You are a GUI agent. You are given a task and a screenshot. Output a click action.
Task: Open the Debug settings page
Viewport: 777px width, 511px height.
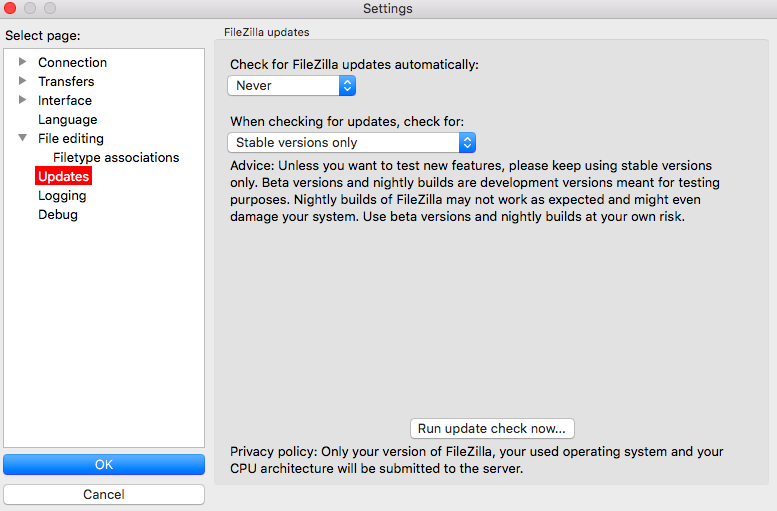58,215
